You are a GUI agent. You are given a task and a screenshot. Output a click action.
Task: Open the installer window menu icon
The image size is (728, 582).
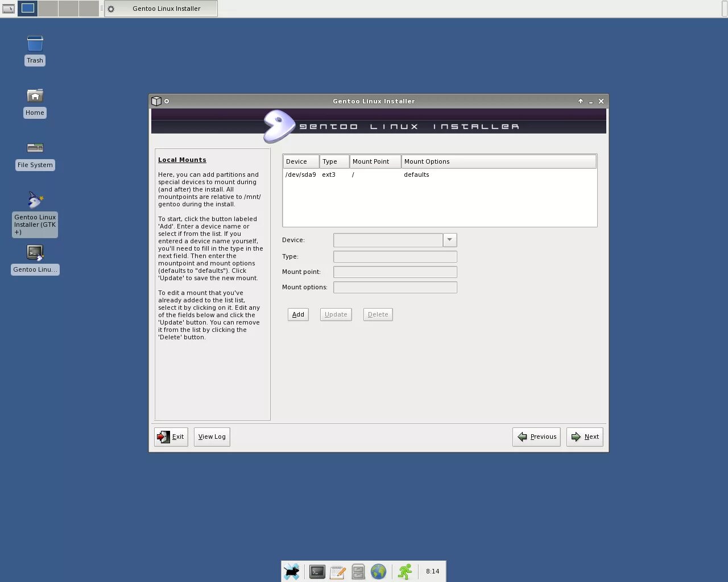coord(156,101)
